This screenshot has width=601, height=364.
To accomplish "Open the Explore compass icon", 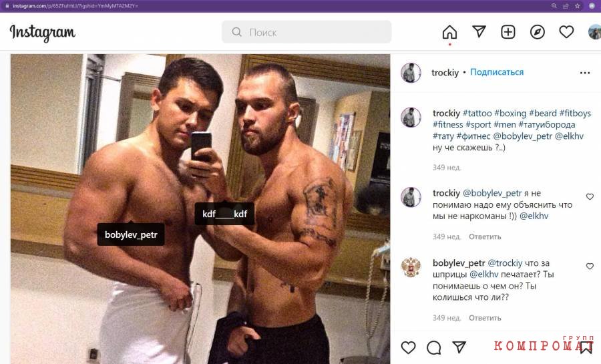I will click(x=538, y=32).
